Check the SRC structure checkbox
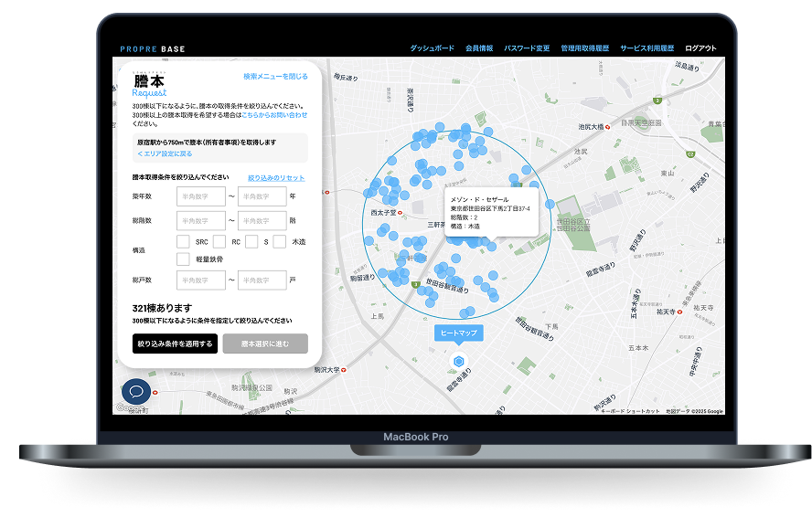The width and height of the screenshot is (812, 518). (x=183, y=242)
